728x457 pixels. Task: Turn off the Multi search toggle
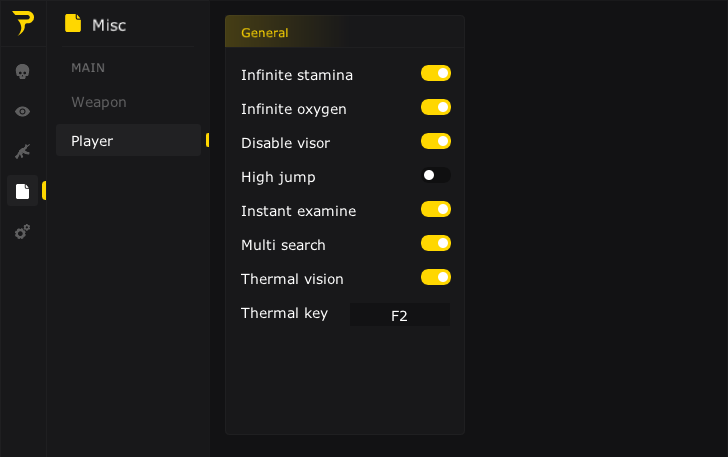tap(436, 243)
